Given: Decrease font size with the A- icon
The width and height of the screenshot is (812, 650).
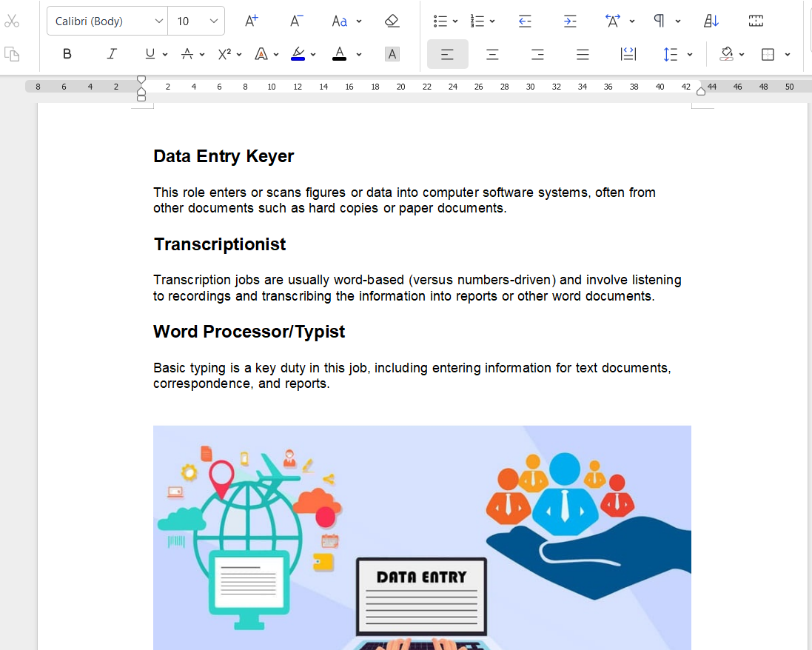Looking at the screenshot, I should click(296, 21).
